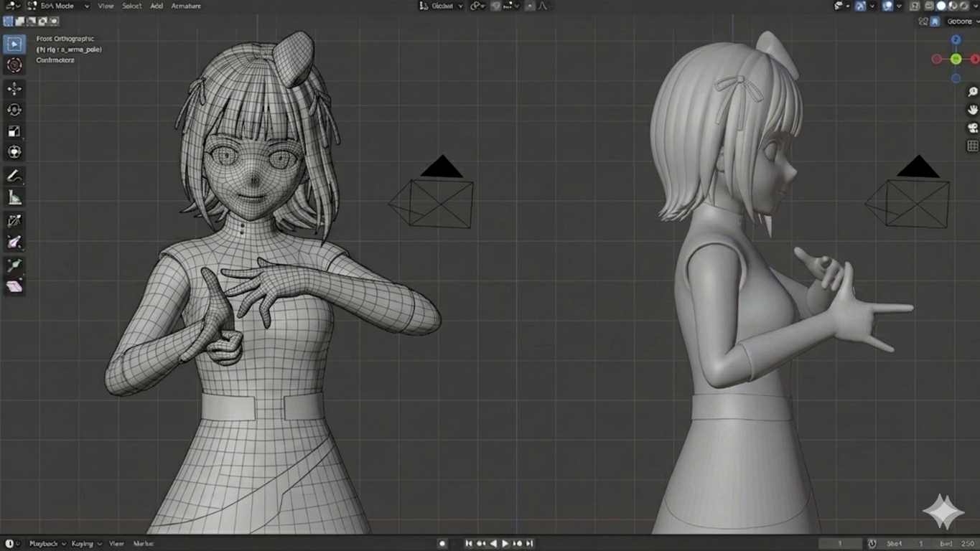Toggle orthographic/perspective grid icon
This screenshot has width=980, height=551.
point(973,146)
